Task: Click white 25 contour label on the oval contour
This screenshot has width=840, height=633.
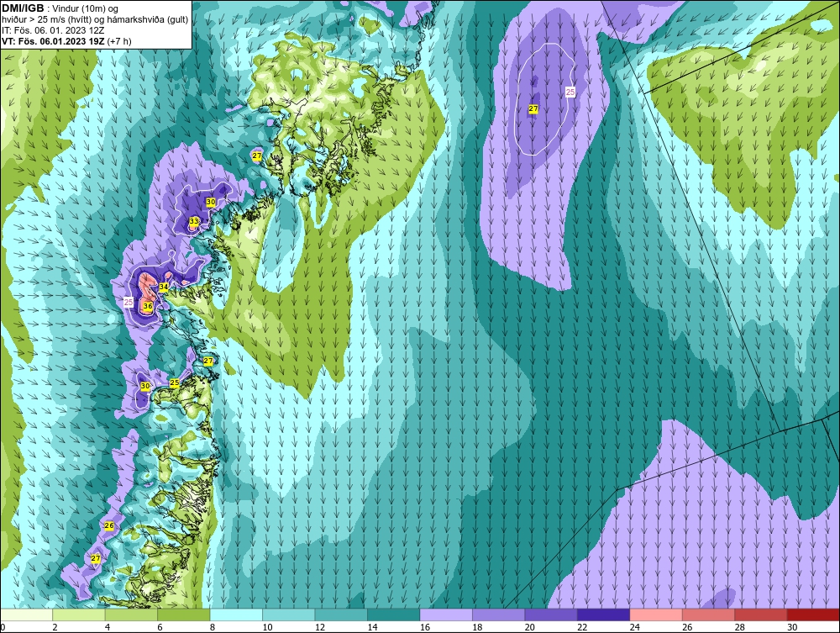Action: coord(570,92)
